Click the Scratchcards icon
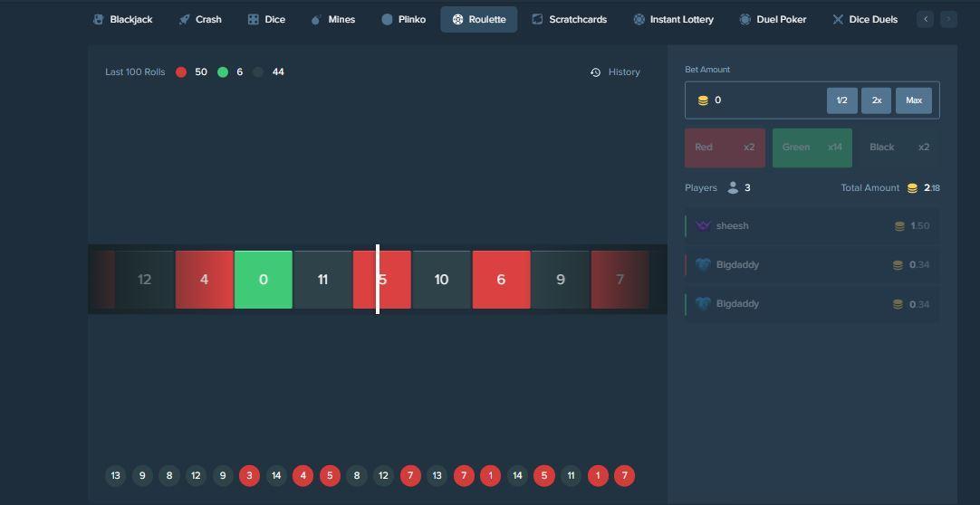Screen dimensions: 980x505 537,19
